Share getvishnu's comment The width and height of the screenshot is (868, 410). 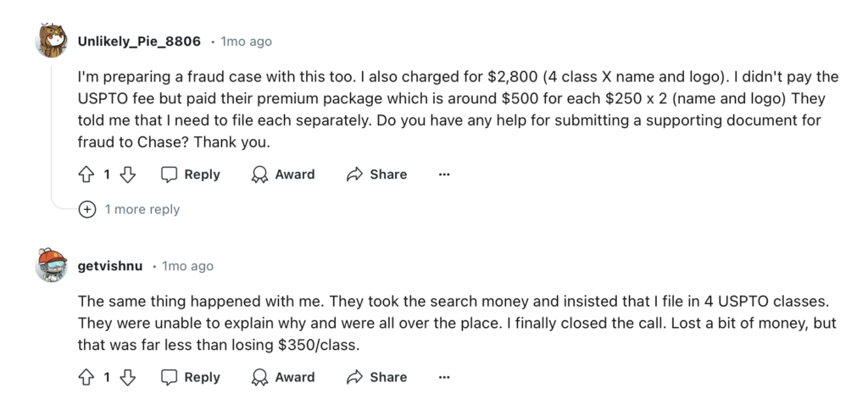click(376, 377)
